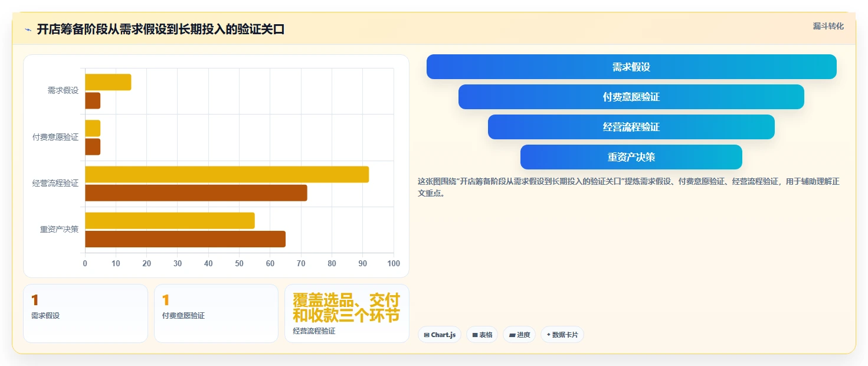Click the yellow bar for 重资产决策
868x366 pixels.
point(170,221)
